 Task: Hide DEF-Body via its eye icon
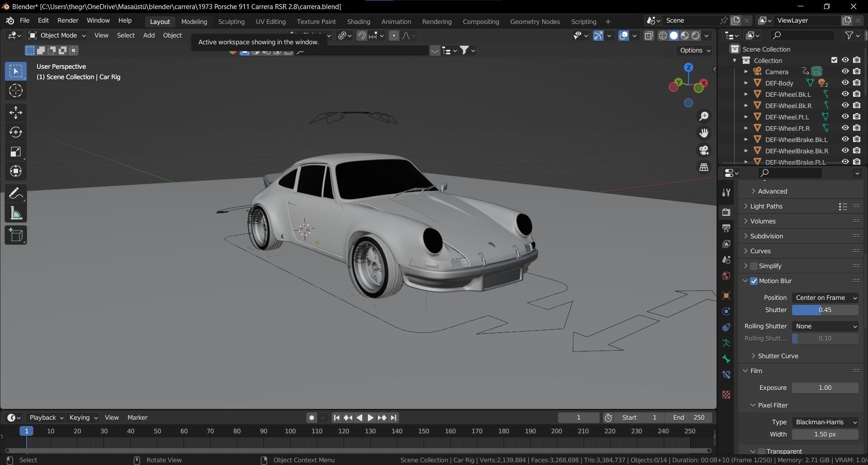point(845,83)
